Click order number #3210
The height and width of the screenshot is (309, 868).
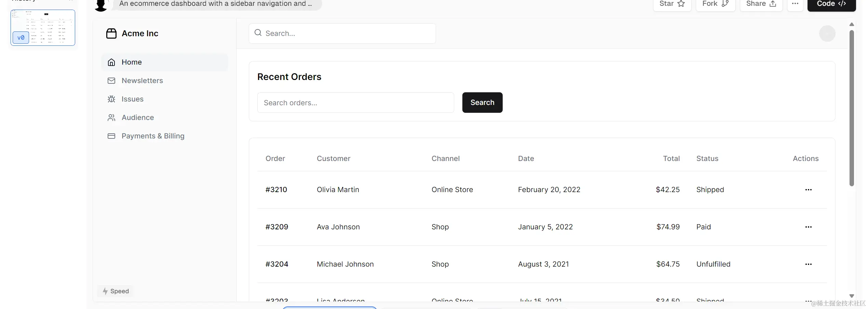[x=276, y=190]
